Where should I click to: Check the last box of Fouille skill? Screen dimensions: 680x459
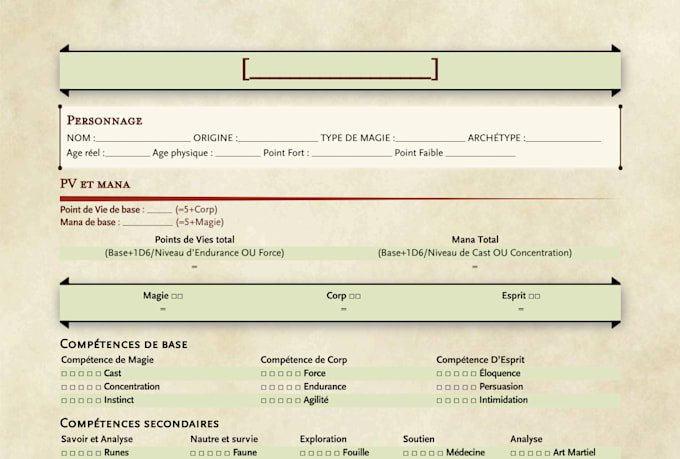pos(337,453)
